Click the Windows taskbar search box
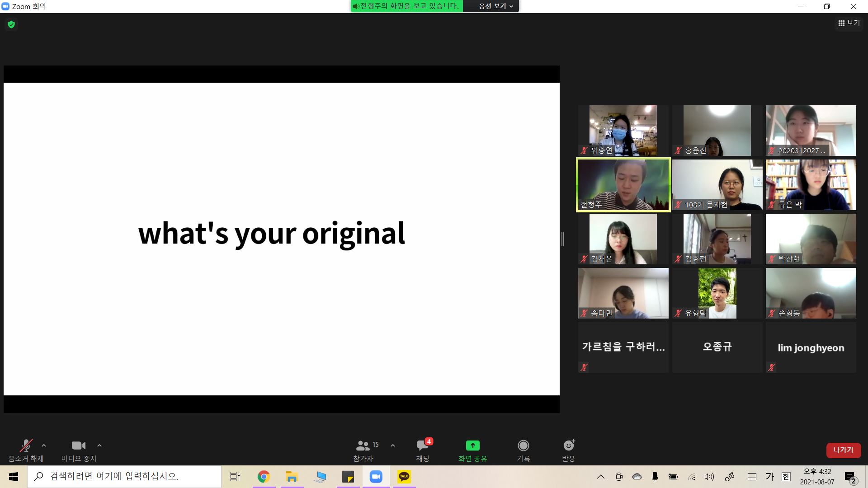The height and width of the screenshot is (488, 868). point(124,477)
